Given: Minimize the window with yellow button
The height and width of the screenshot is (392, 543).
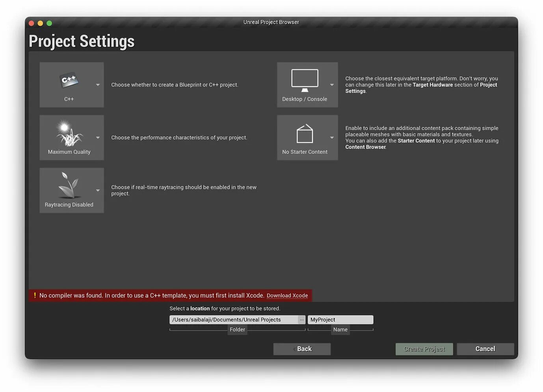Looking at the screenshot, I should click(40, 23).
